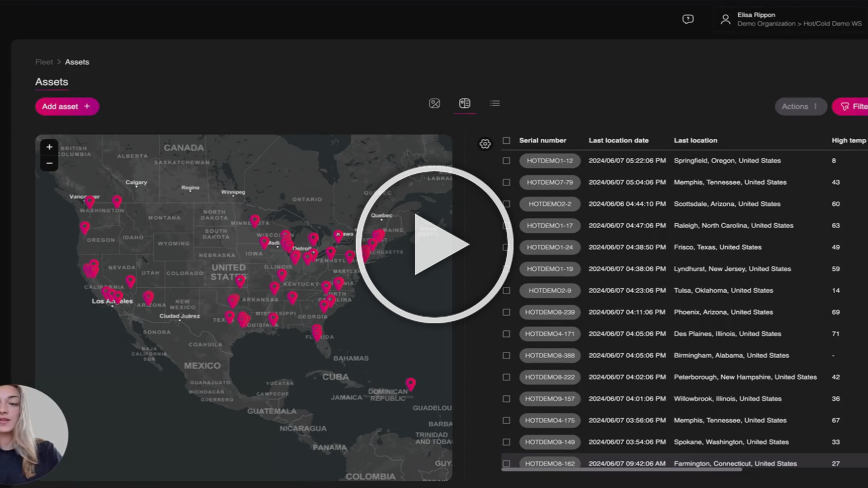The image size is (868, 488).
Task: Click 'Tulsa, Oklahoma, United States' location
Action: click(723, 291)
